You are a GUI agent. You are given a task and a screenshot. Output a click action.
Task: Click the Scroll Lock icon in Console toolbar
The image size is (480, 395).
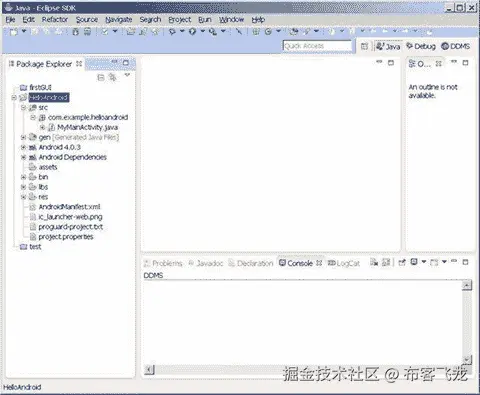tap(386, 262)
